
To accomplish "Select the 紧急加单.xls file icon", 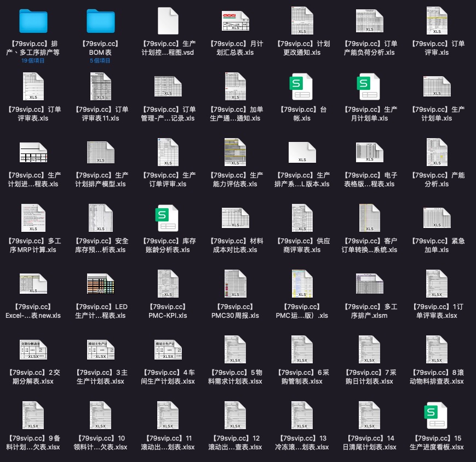I will point(437,218).
